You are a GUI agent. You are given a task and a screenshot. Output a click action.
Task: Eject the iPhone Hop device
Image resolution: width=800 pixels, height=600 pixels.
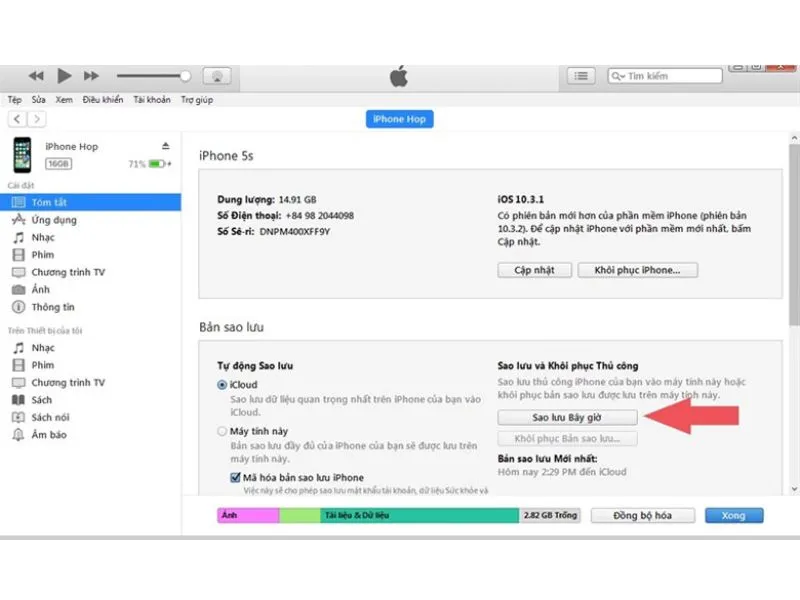[x=165, y=146]
